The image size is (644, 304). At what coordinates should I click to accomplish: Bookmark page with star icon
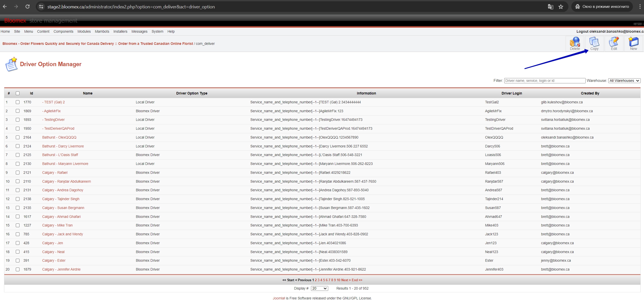[x=561, y=7]
